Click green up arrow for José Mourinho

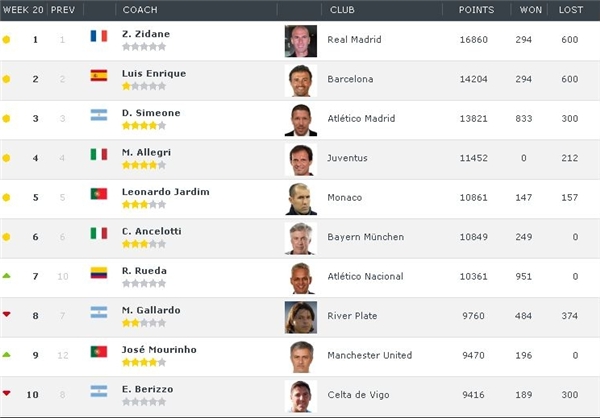(x=6, y=354)
